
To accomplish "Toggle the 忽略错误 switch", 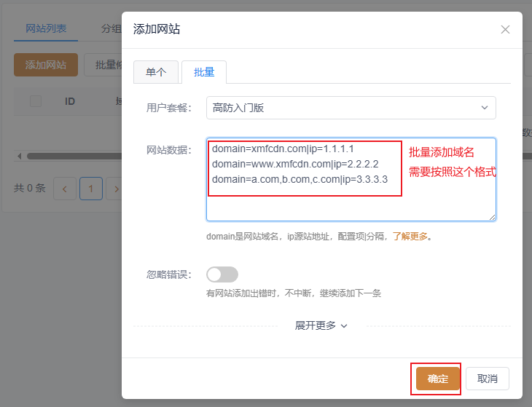I will click(222, 274).
